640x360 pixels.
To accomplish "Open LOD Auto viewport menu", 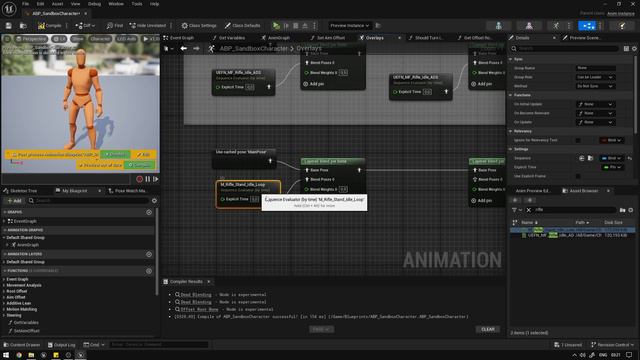I will point(127,39).
